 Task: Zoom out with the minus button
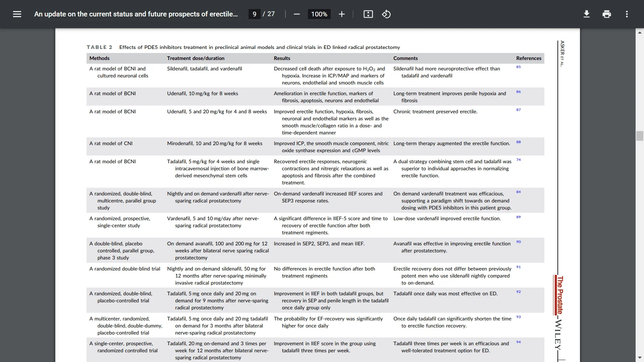click(297, 14)
